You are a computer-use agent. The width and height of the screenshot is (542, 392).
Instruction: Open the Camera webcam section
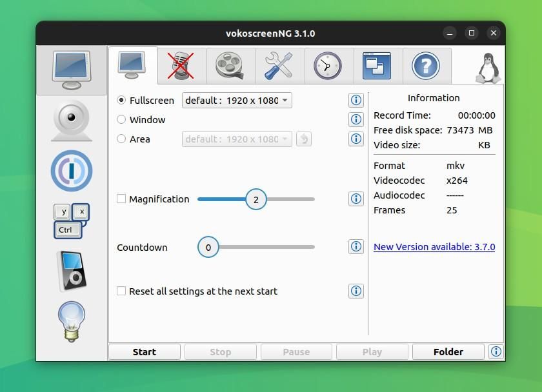[72, 121]
